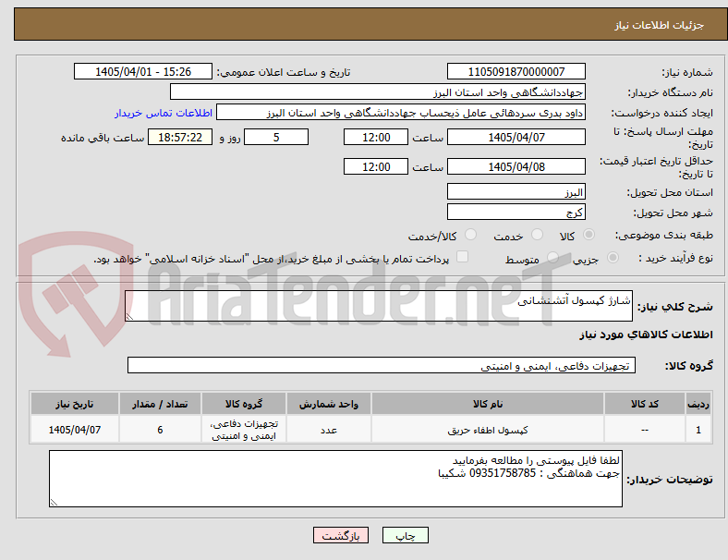Click the table date cell 1405/04/07

click(x=75, y=430)
